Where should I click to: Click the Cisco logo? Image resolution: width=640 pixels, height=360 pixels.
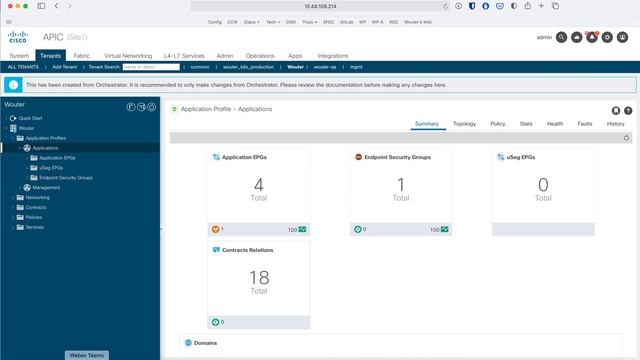coord(18,37)
